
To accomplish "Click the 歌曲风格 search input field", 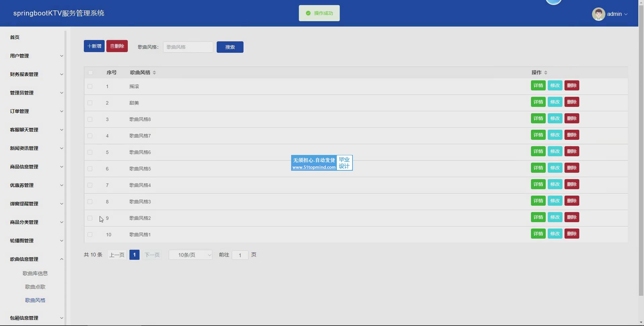I will point(188,47).
